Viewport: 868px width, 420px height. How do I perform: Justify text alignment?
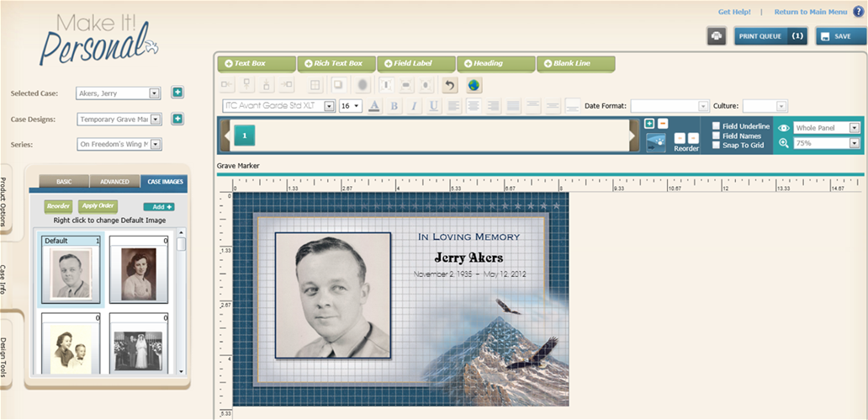pyautogui.click(x=513, y=106)
